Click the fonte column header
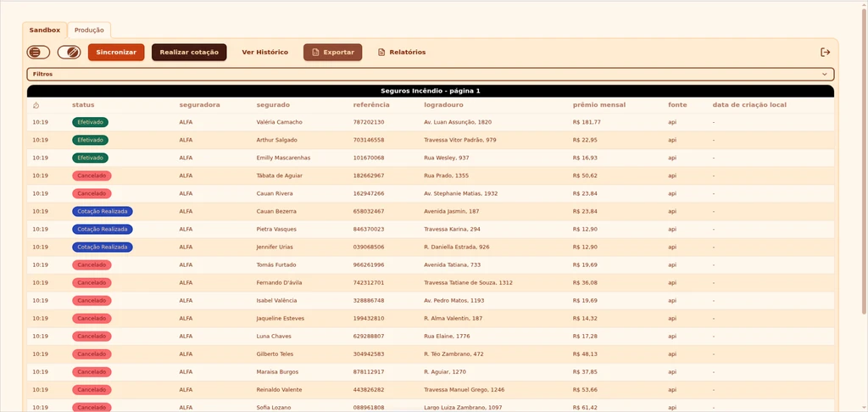868x412 pixels. [x=677, y=104]
